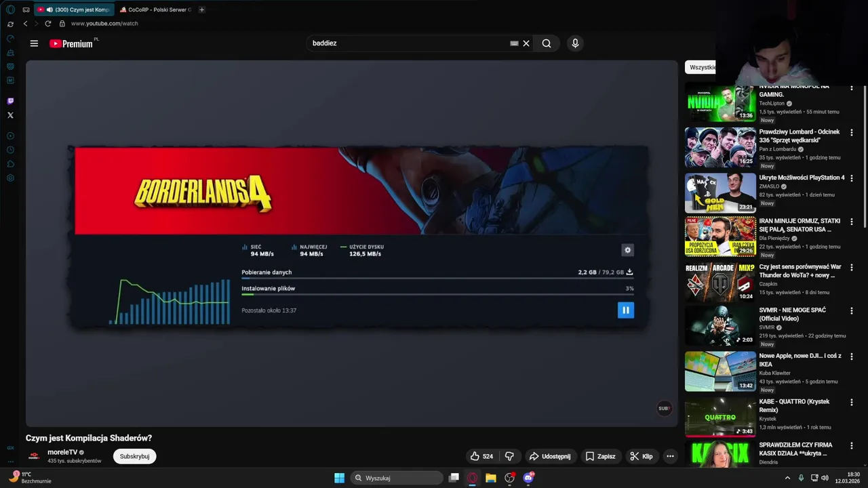Go to YouTube Premium home logo
The width and height of the screenshot is (868, 488).
pyautogui.click(x=71, y=43)
